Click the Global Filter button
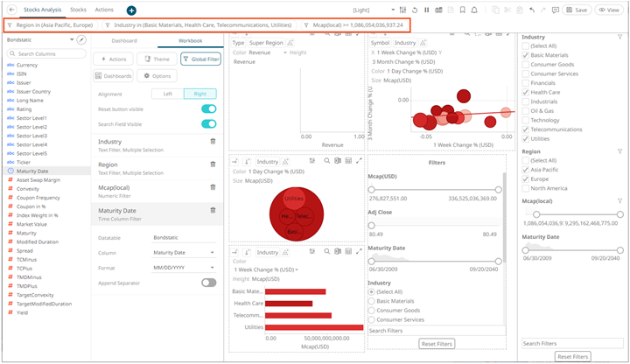Viewport: 630px width, 364px height. [200, 59]
